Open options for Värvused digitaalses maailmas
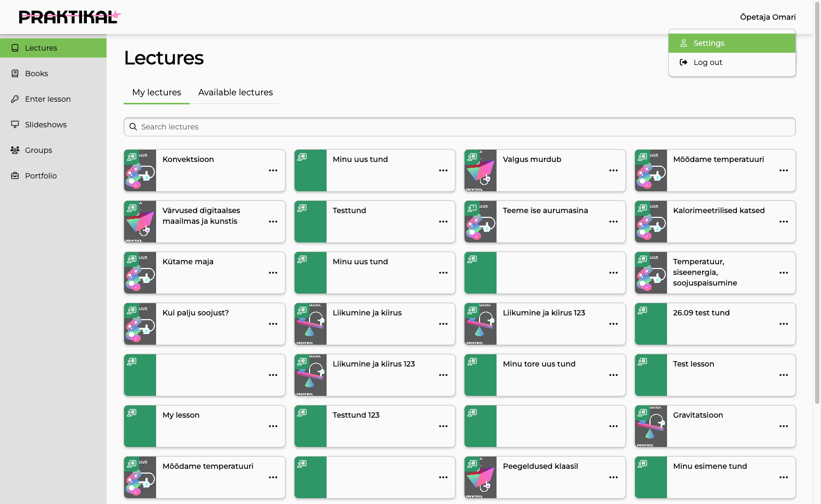 273,222
